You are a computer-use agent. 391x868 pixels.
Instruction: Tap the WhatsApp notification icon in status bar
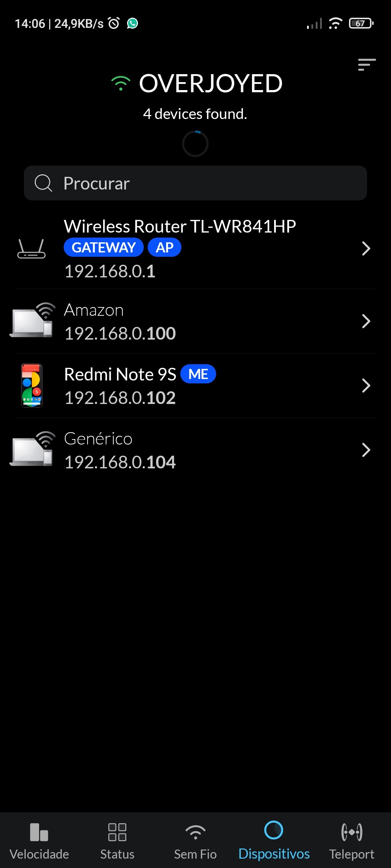[x=133, y=24]
